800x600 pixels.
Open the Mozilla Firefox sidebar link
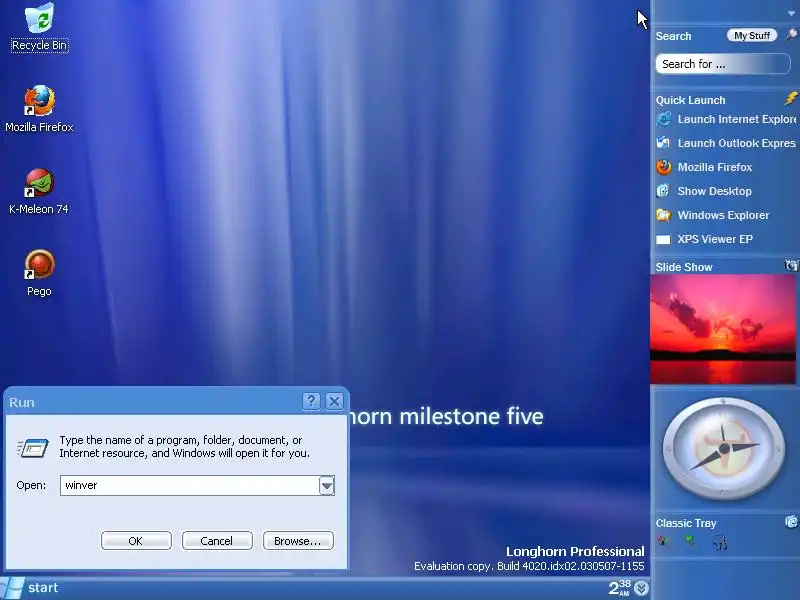tap(715, 167)
